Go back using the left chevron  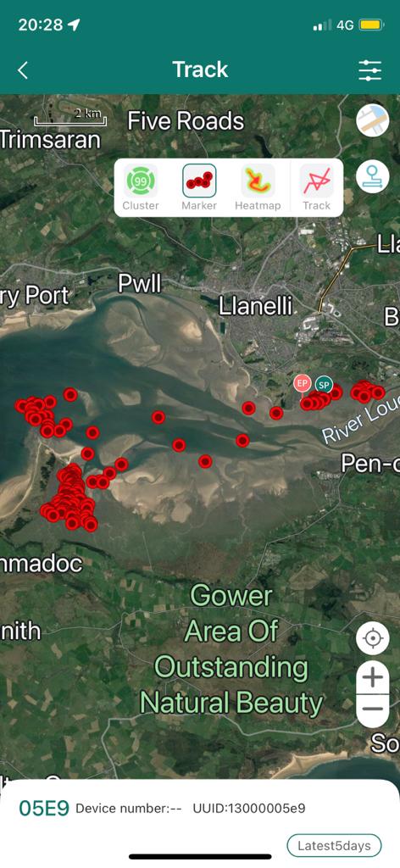pos(22,70)
